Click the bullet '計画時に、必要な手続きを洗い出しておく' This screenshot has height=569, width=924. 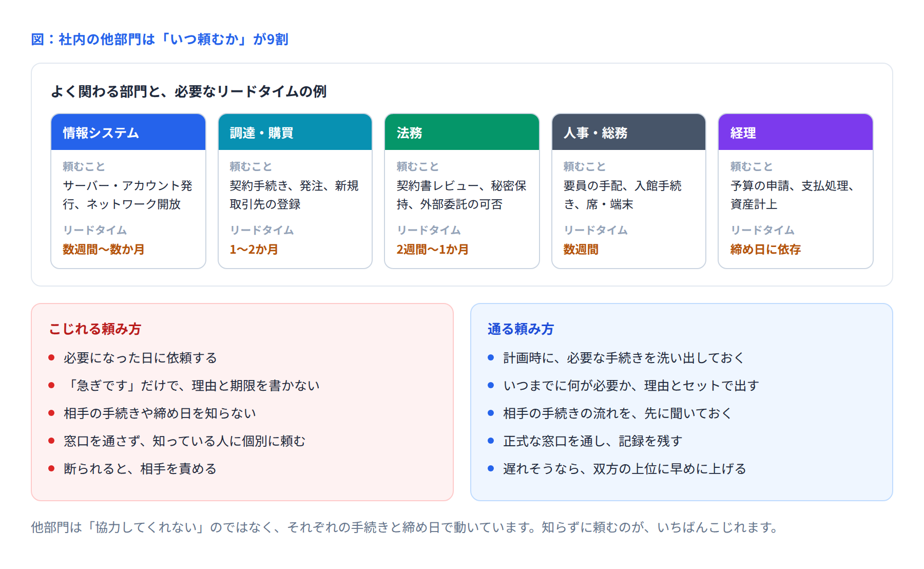[624, 358]
